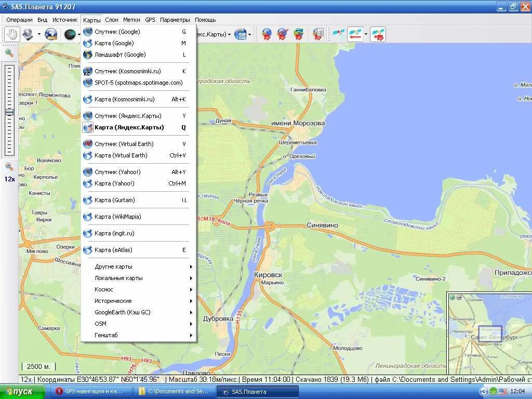Choose SPOT-5 (spotmaps.spotimage.com) entry
This screenshot has height=399, width=532.
pos(138,83)
